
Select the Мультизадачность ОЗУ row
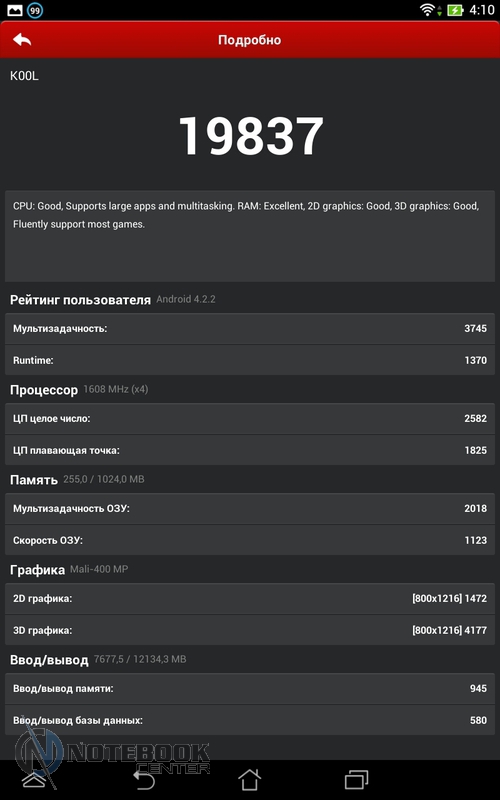(x=249, y=509)
